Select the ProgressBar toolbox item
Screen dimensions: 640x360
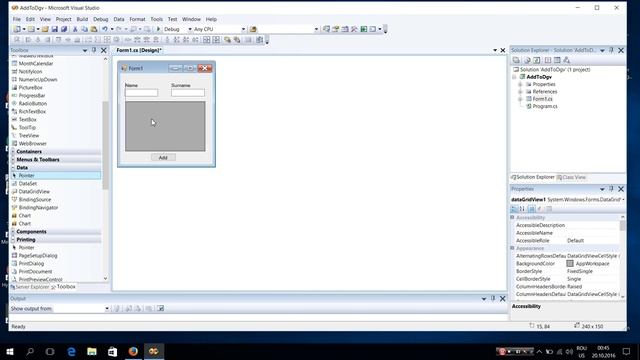pyautogui.click(x=32, y=96)
